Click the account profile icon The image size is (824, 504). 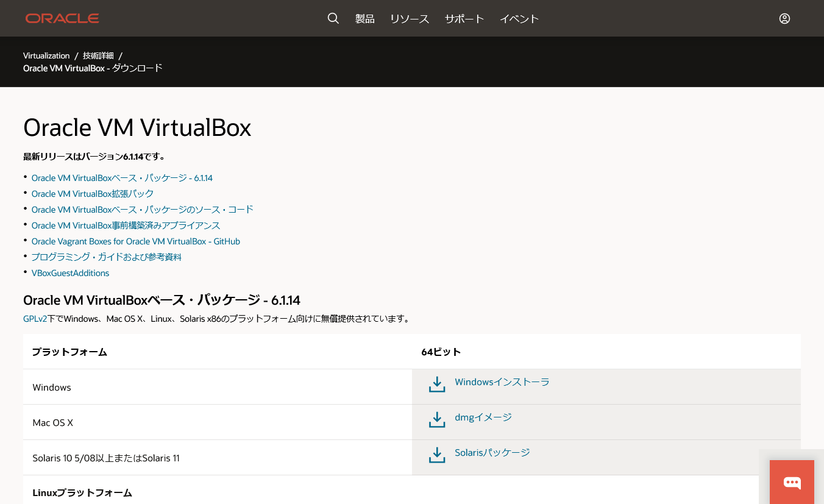tap(784, 18)
